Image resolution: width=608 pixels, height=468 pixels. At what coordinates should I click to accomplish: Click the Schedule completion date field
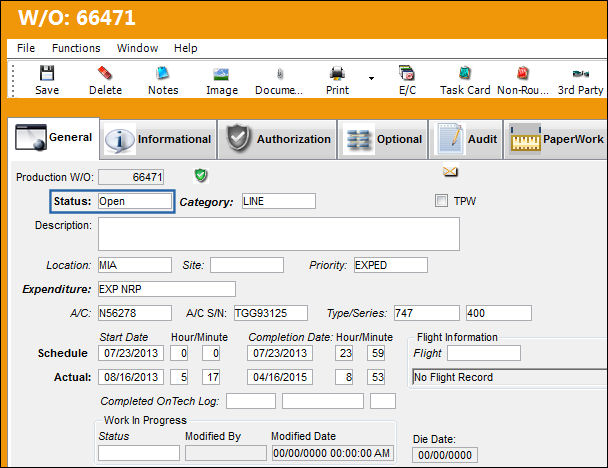pyautogui.click(x=280, y=353)
